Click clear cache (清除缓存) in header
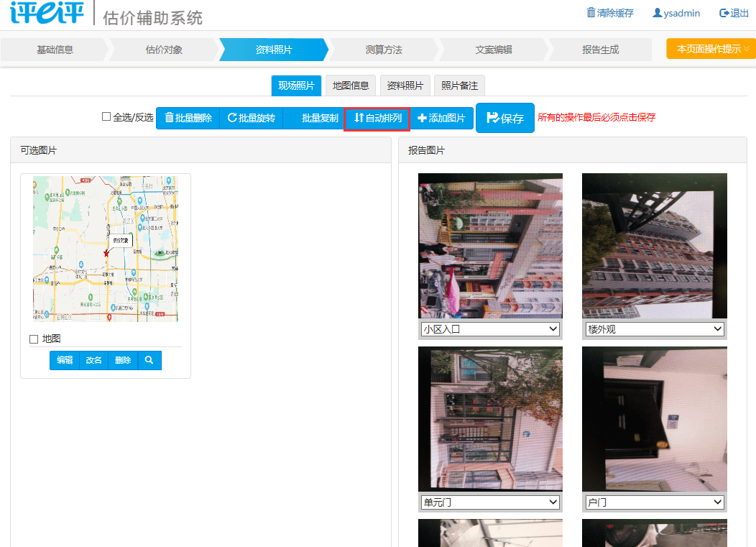This screenshot has height=547, width=756. click(610, 13)
